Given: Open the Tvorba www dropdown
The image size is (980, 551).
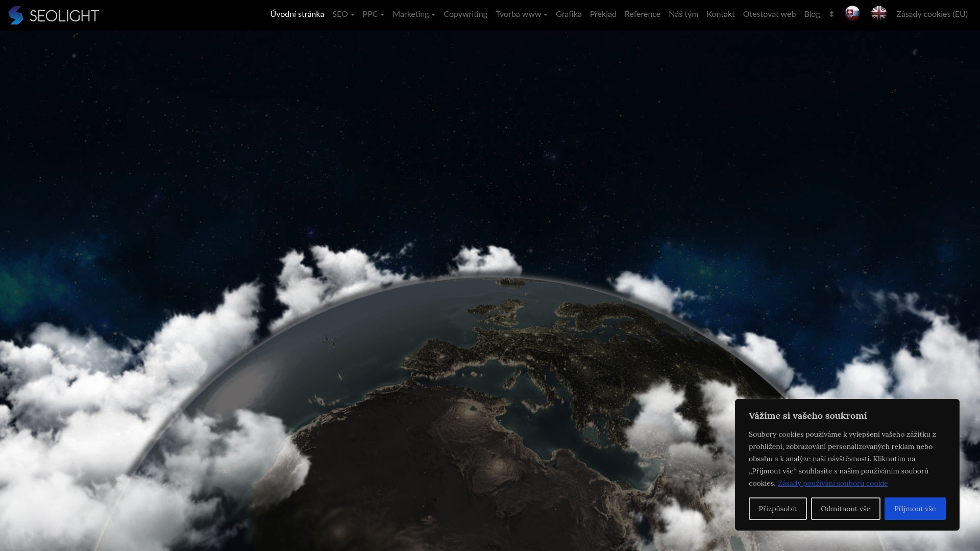Looking at the screenshot, I should pos(521,14).
